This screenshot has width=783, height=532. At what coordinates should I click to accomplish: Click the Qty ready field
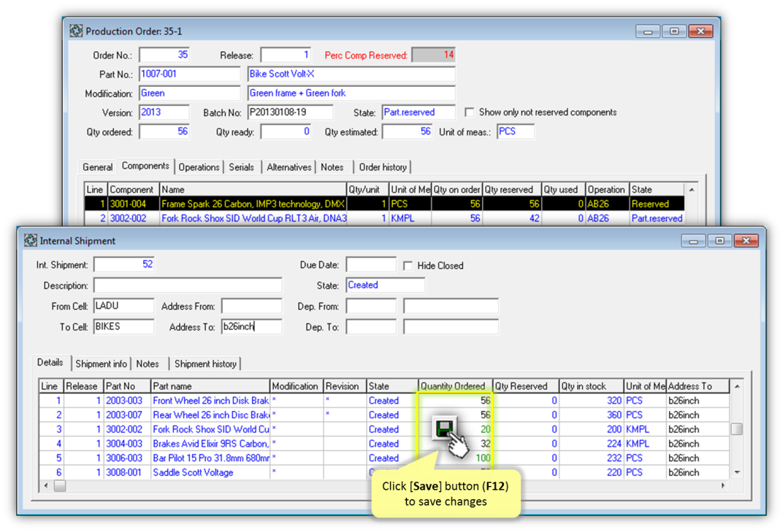click(286, 132)
